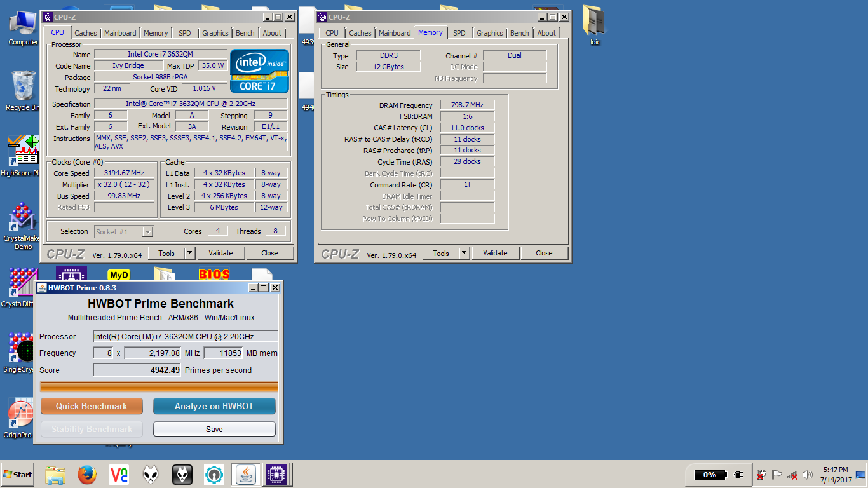Open the Computer desktop icon
The height and width of the screenshot is (488, 868).
[x=23, y=28]
